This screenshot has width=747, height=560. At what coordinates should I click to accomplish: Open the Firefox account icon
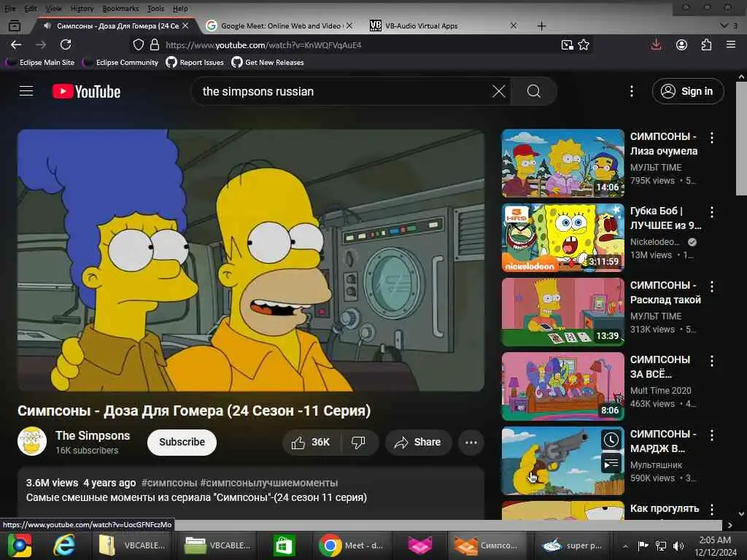pos(682,44)
